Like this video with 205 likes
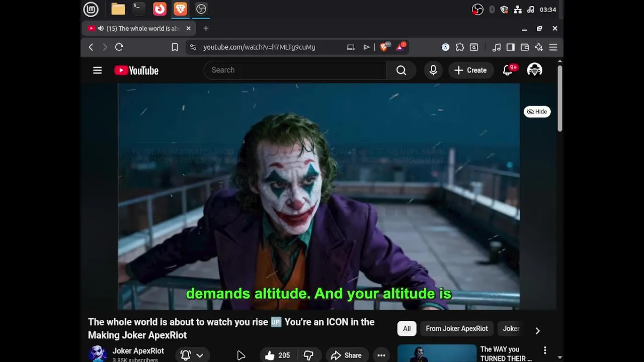The width and height of the screenshot is (644, 362). (278, 355)
